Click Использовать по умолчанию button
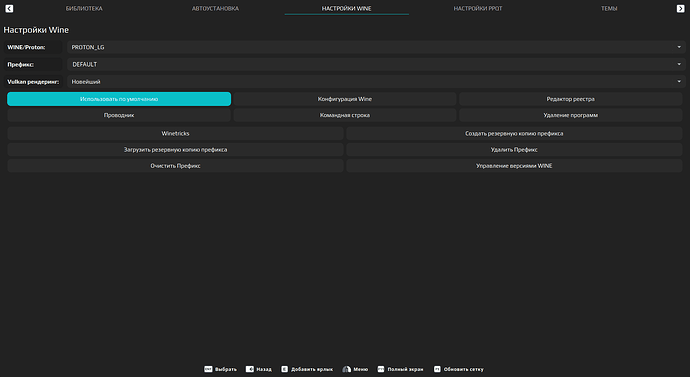 pos(119,99)
